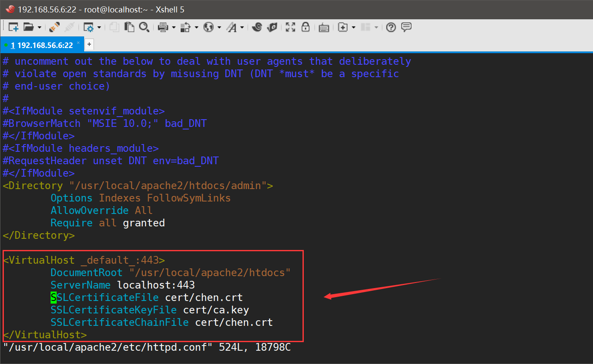Screen dimensions: 593x364
Task: Open the Color Scheme icon
Action: click(185, 27)
